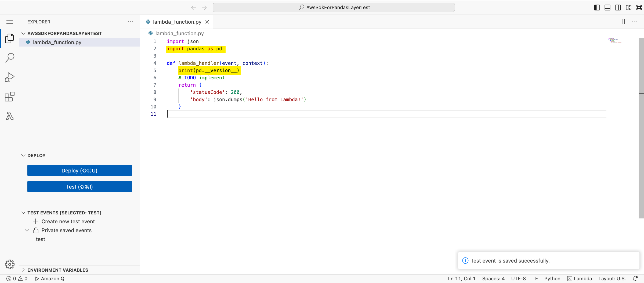
Task: Change encoding via UTF-8 status item
Action: (x=518, y=279)
